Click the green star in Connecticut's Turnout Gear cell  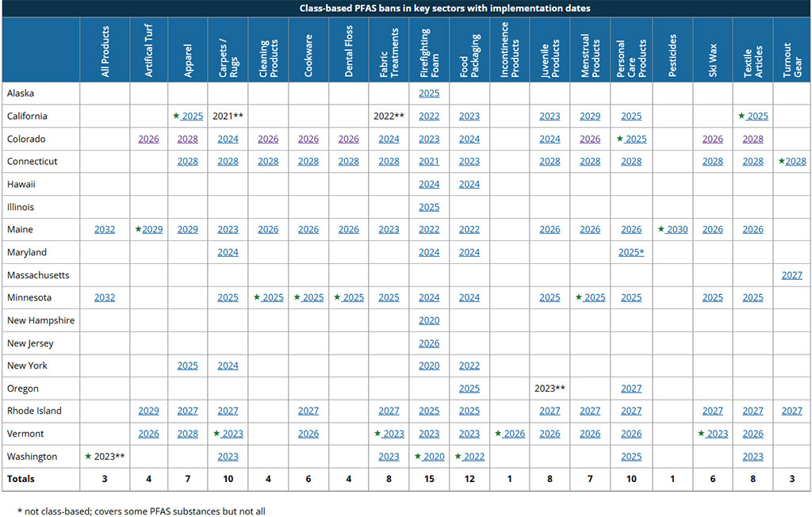pos(781,161)
